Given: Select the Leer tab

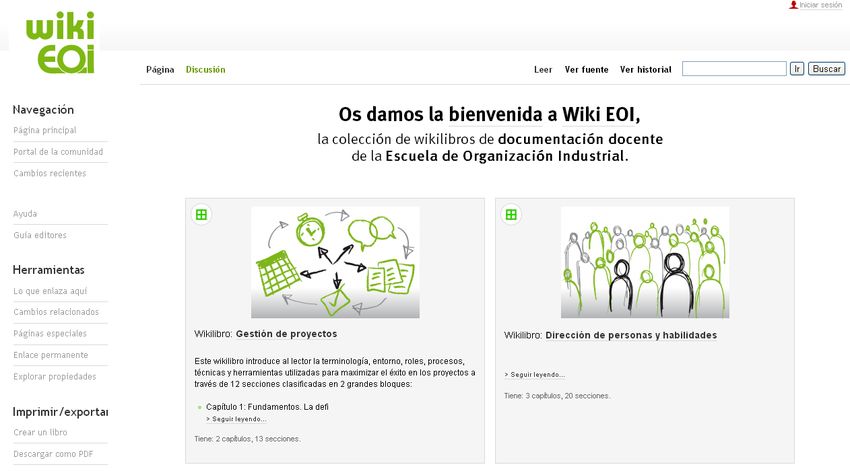Looking at the screenshot, I should 543,69.
